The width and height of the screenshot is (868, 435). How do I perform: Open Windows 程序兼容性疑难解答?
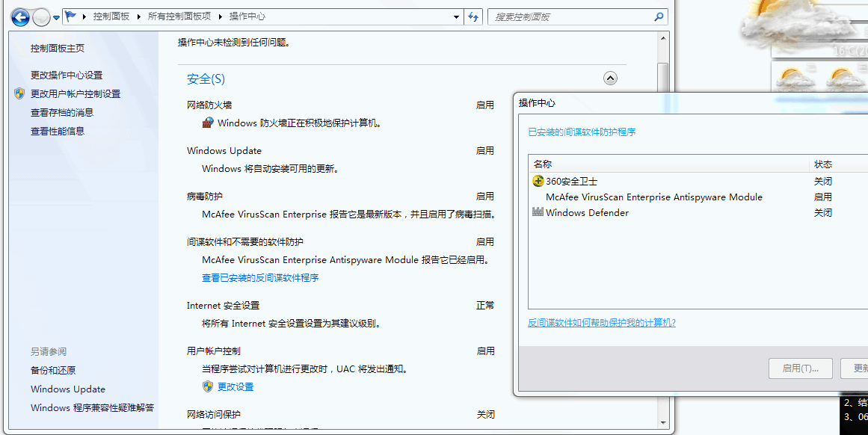[93, 408]
